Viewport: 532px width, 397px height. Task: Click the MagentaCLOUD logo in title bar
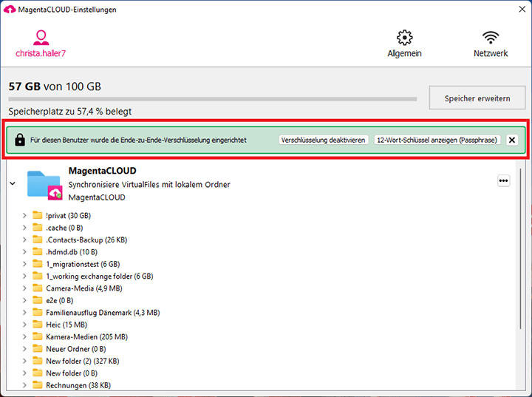pyautogui.click(x=10, y=10)
